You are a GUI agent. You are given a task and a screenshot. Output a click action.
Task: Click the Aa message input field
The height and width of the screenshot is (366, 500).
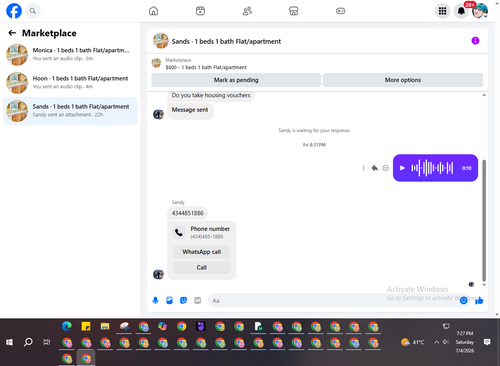pyautogui.click(x=333, y=301)
